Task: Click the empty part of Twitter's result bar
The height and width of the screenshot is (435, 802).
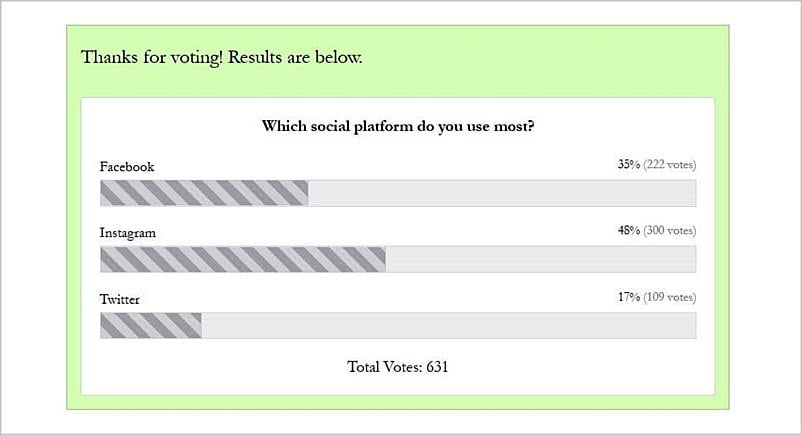Action: point(450,325)
